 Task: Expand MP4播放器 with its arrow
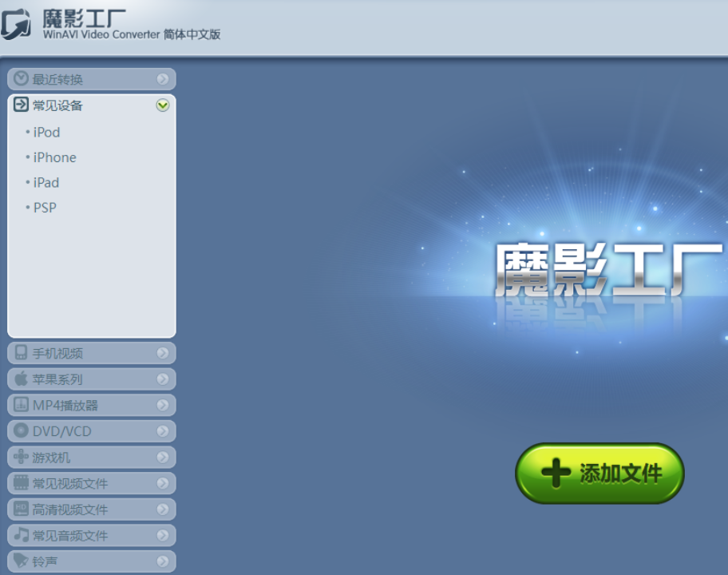coord(163,405)
